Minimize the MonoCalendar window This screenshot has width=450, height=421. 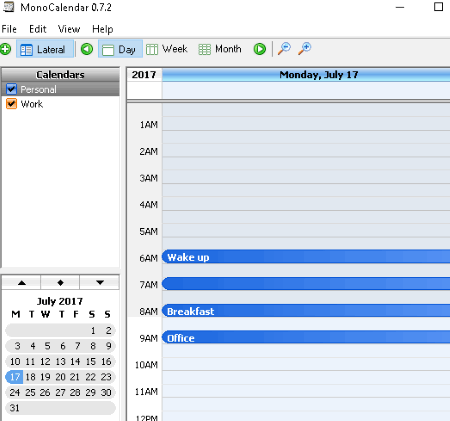[x=400, y=7]
